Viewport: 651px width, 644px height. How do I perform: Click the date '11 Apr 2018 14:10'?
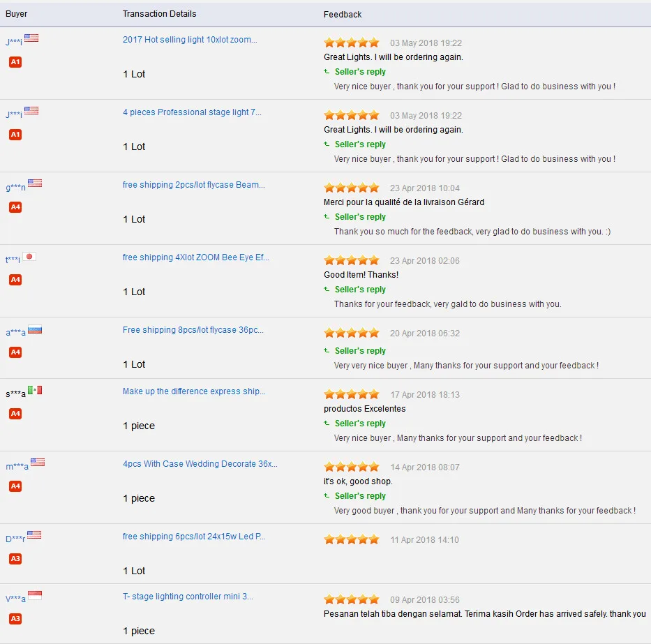(424, 540)
